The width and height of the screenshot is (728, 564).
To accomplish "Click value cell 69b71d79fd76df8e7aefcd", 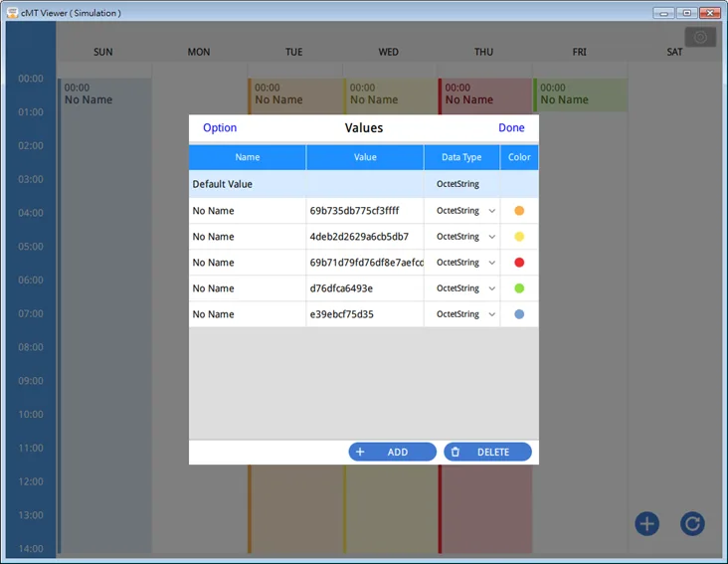I will [x=365, y=263].
